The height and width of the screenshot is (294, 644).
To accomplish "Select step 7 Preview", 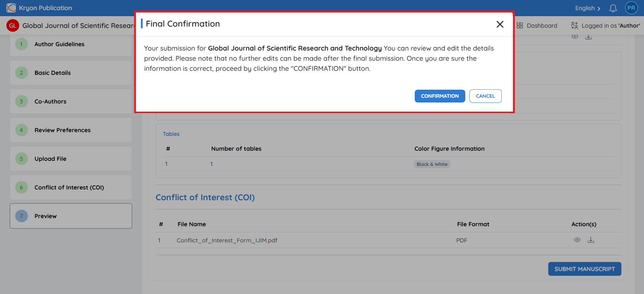I will pos(71,216).
